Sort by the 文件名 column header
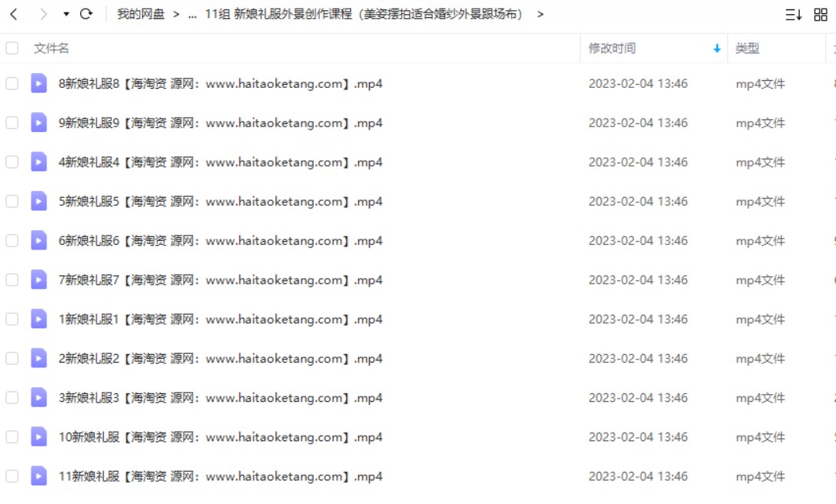 click(51, 49)
